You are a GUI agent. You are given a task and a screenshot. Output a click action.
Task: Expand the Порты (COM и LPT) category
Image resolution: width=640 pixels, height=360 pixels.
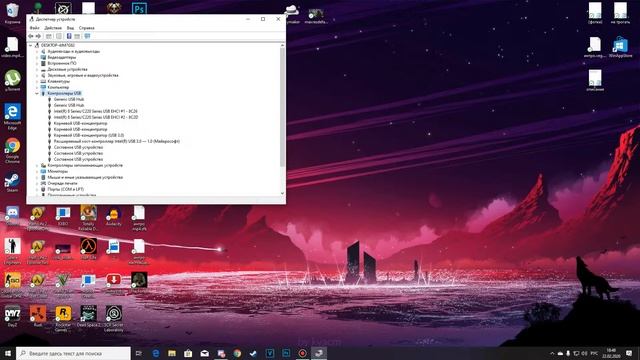37,189
